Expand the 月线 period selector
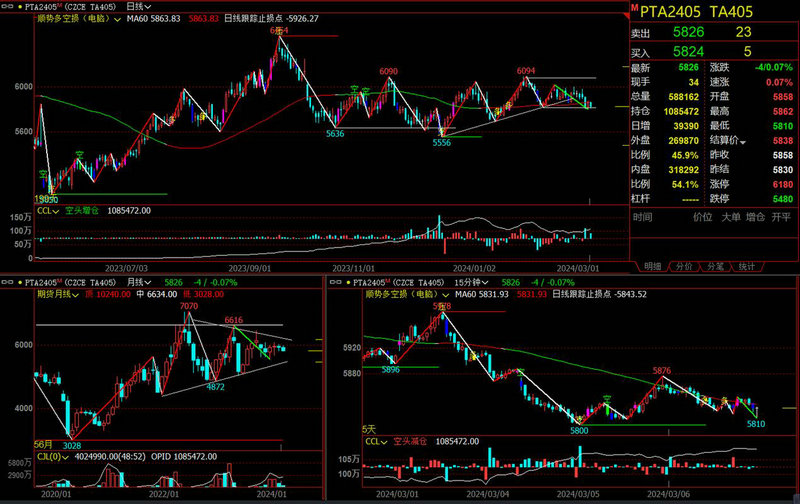 point(140,283)
